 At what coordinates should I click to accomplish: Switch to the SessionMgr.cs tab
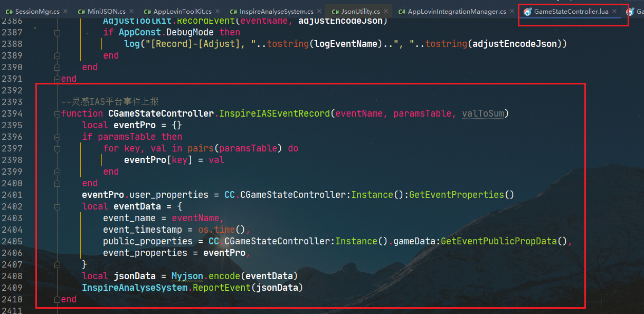click(x=37, y=11)
